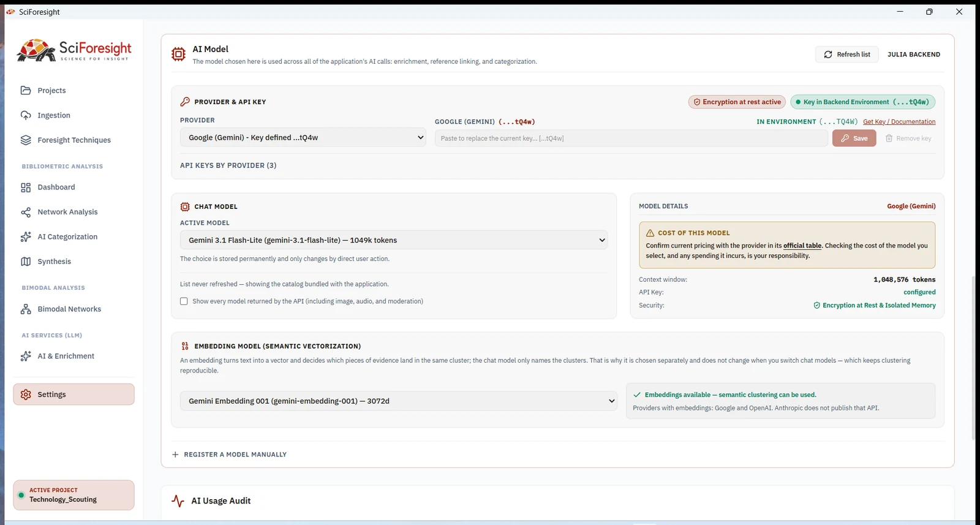Click the shield icon beside Encryption at Rest & Isolated Memory

click(816, 306)
